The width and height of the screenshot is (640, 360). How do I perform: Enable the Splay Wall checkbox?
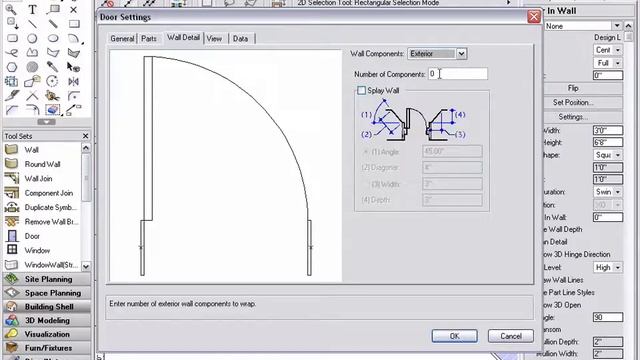(362, 91)
